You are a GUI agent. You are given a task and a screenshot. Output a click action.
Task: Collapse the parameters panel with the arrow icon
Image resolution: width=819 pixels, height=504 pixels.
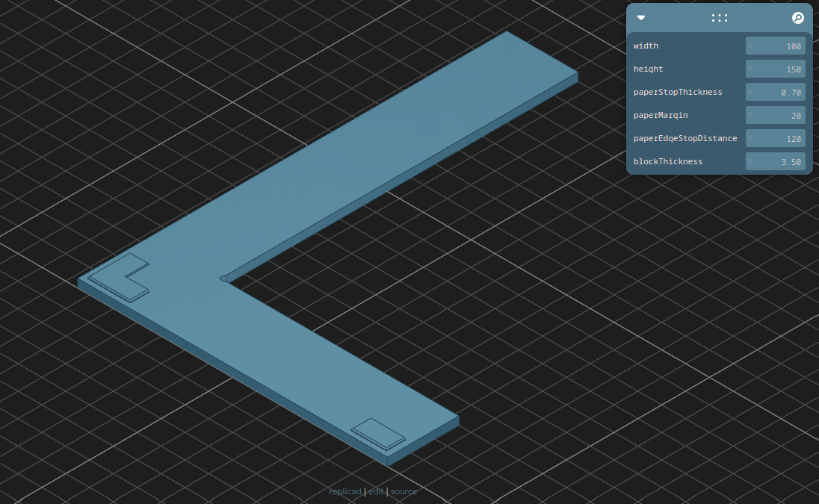pos(641,18)
